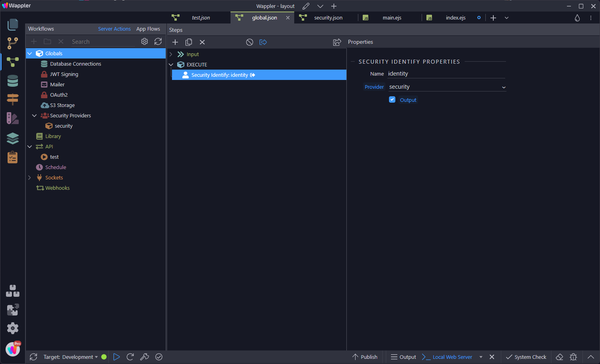Open the global settings gear in sidebar

(x=13, y=328)
